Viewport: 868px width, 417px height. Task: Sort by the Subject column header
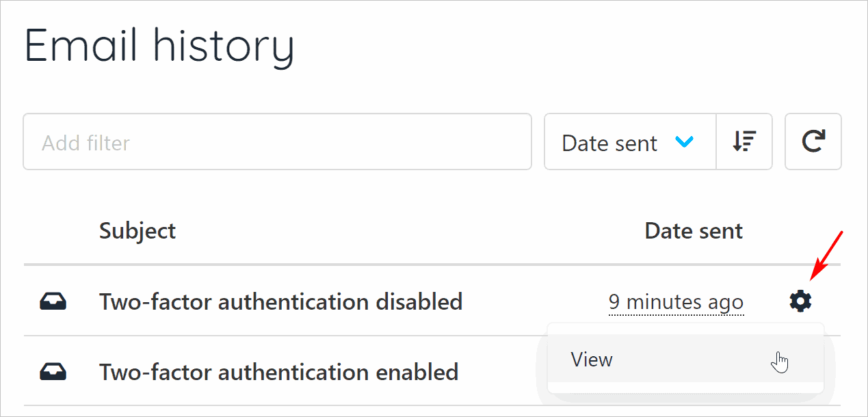click(137, 231)
